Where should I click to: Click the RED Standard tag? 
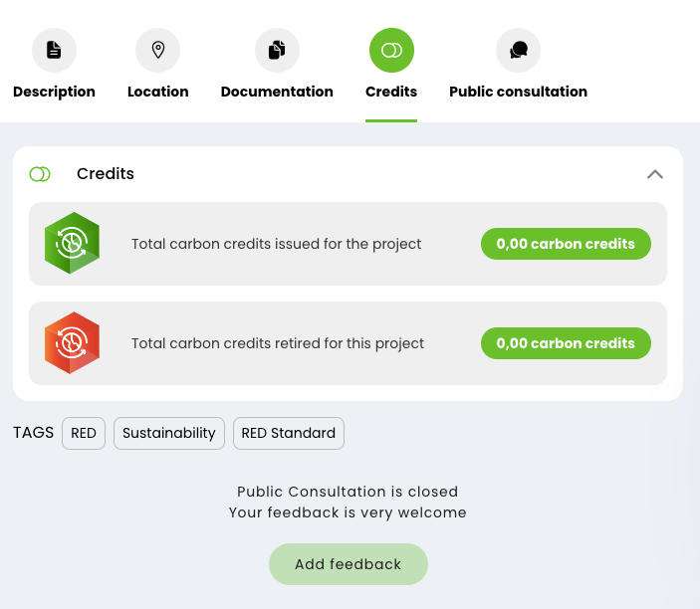(289, 433)
